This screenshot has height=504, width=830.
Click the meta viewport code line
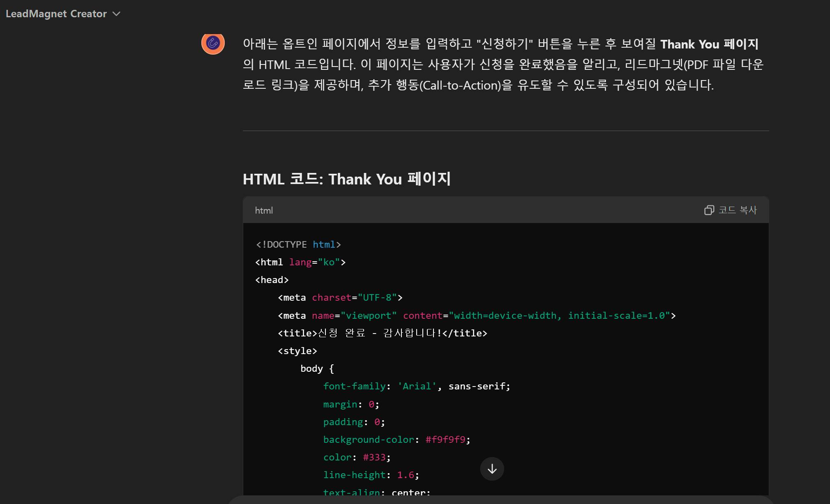(476, 315)
